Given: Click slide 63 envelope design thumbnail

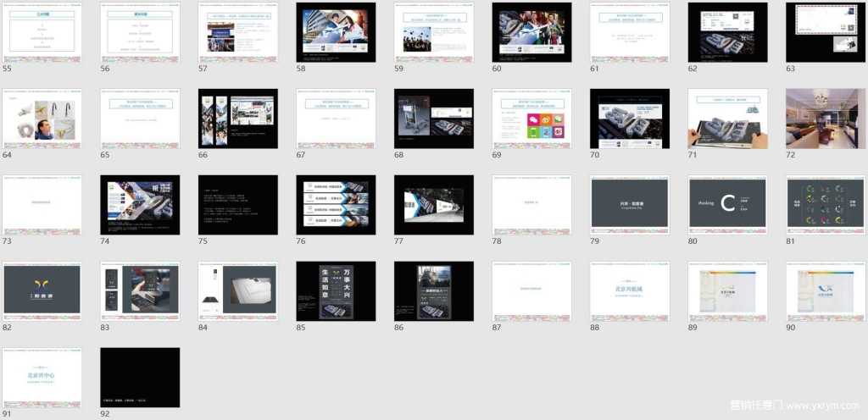Looking at the screenshot, I should coord(825,32).
